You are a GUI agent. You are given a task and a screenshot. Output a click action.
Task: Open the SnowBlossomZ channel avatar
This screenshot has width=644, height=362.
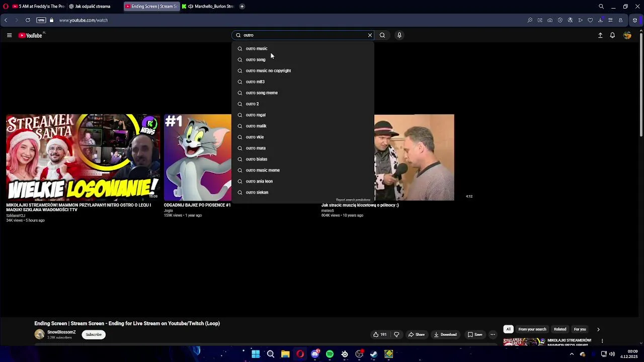point(39,334)
